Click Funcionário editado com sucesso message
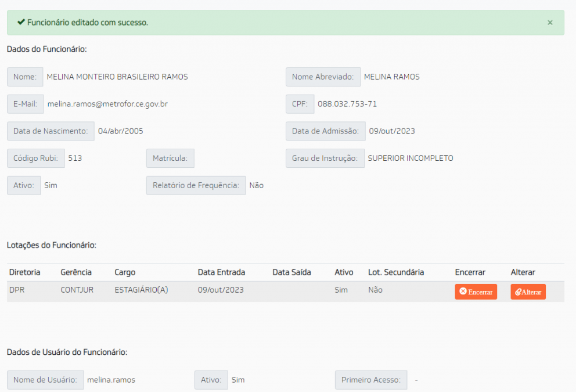The height and width of the screenshot is (392, 576). pyautogui.click(x=88, y=23)
